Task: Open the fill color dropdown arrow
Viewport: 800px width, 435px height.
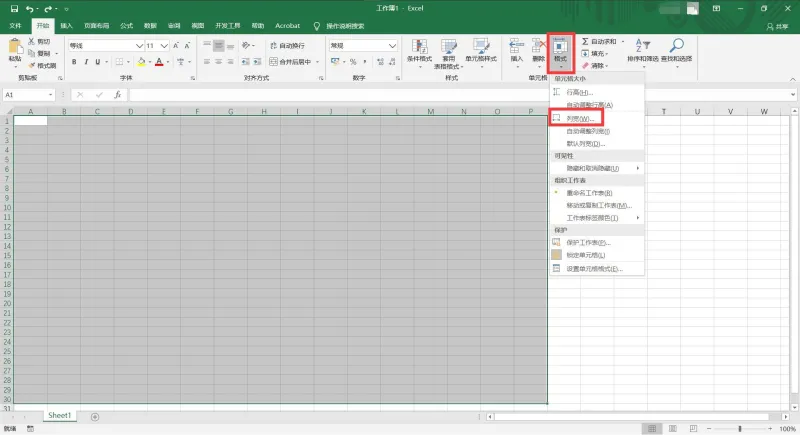Action: click(x=149, y=62)
